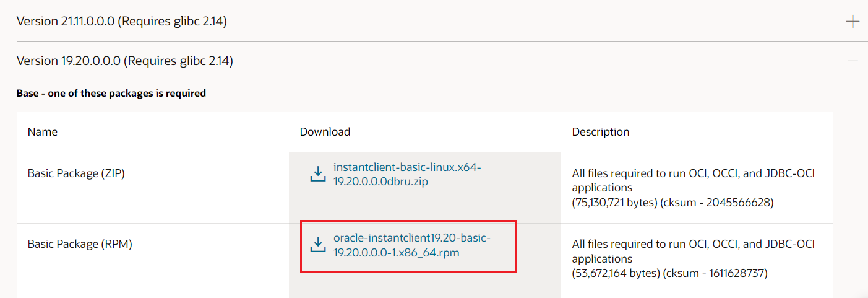Collapse Version 19.20.0.0.0 using minus icon
Viewport: 868px width, 298px height.
[853, 61]
